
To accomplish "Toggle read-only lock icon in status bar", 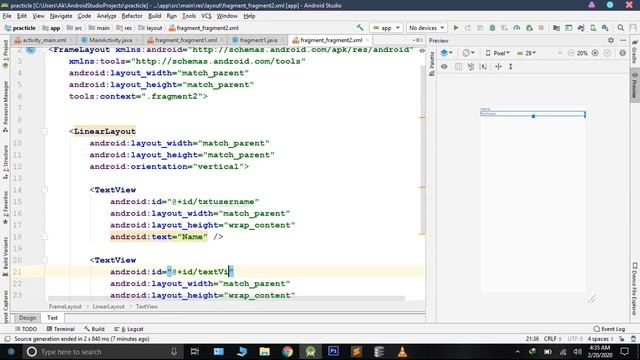I will [x=622, y=339].
